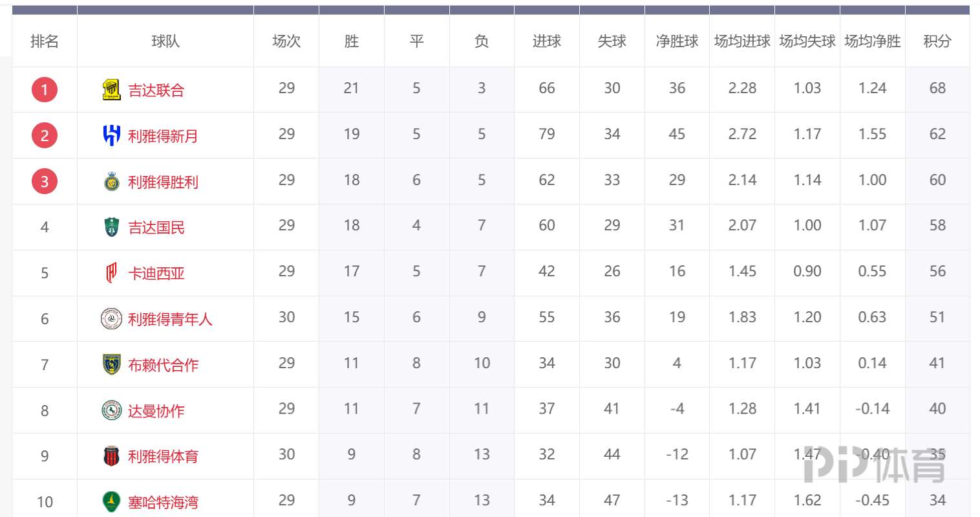Image resolution: width=980 pixels, height=517 pixels.
Task: Click the 场均进球 column header
Action: tap(742, 41)
